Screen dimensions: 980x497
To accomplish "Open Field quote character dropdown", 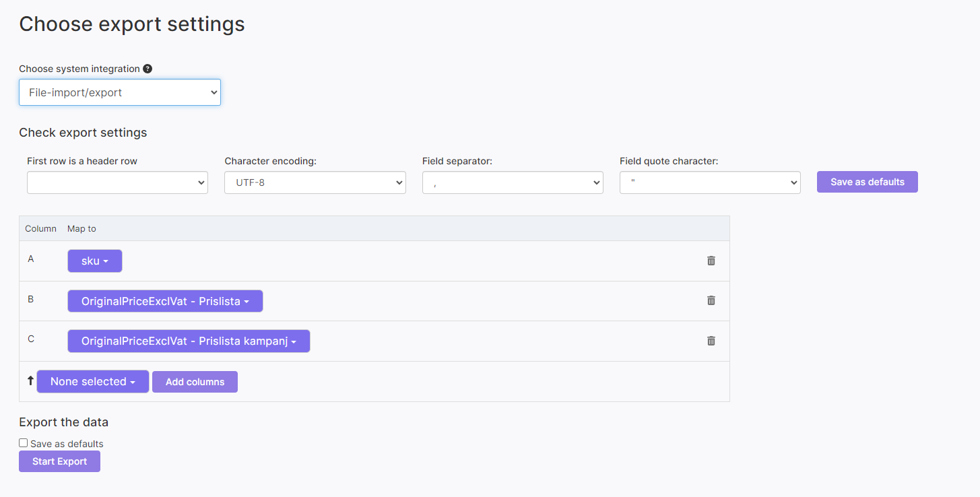I will pyautogui.click(x=710, y=183).
